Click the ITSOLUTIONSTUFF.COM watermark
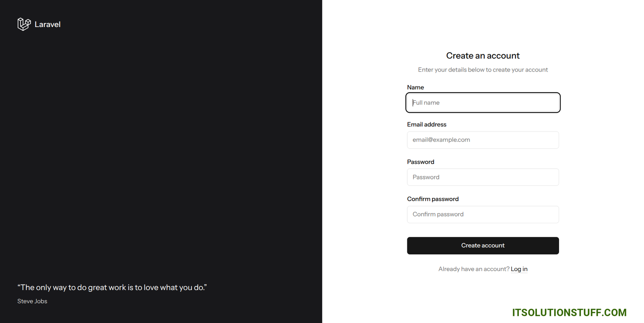Image resolution: width=644 pixels, height=323 pixels. (569, 313)
